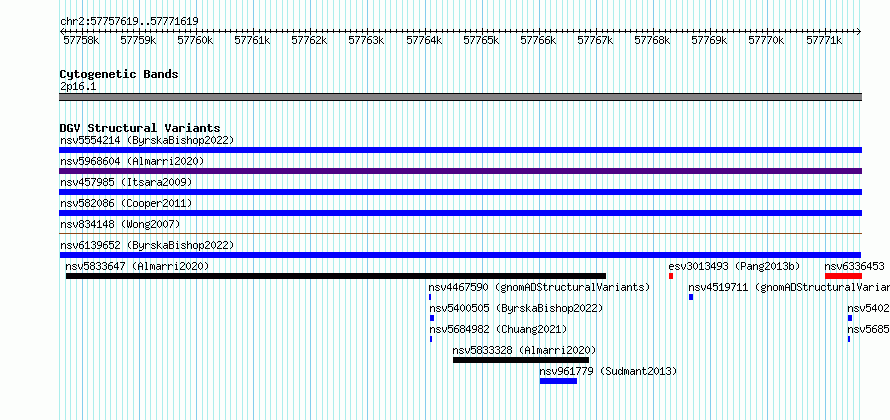Image resolution: width=890 pixels, height=420 pixels.
Task: Click the black nsv5833328 variant bar
Action: click(521, 360)
